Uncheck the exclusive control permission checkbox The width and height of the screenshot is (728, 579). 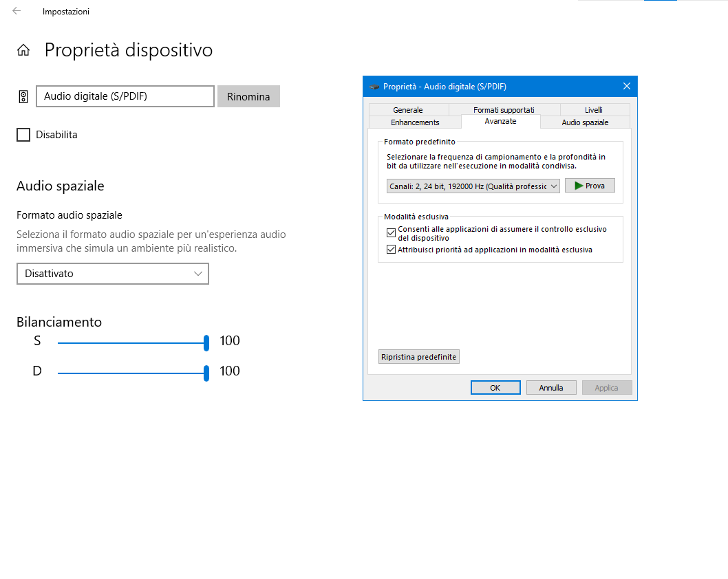click(x=391, y=232)
